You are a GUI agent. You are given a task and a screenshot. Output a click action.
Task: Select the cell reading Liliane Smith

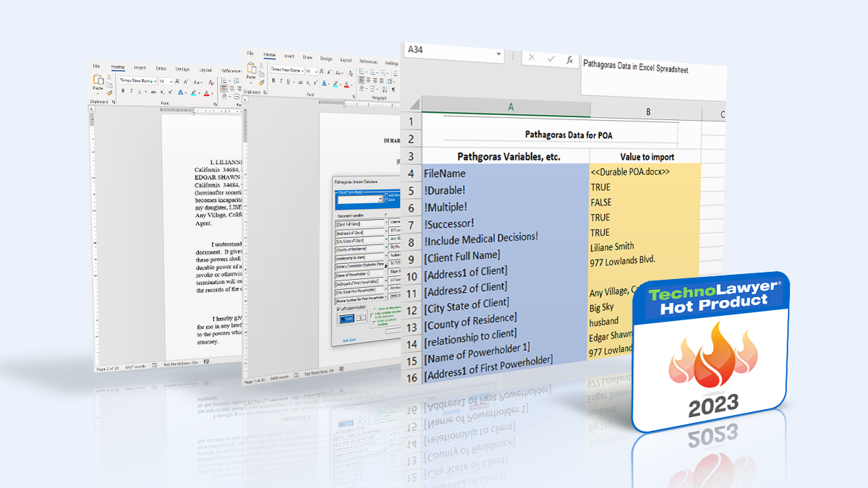(x=644, y=247)
